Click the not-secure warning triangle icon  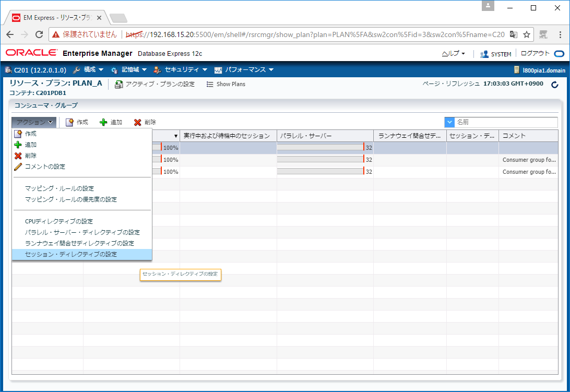(x=56, y=34)
